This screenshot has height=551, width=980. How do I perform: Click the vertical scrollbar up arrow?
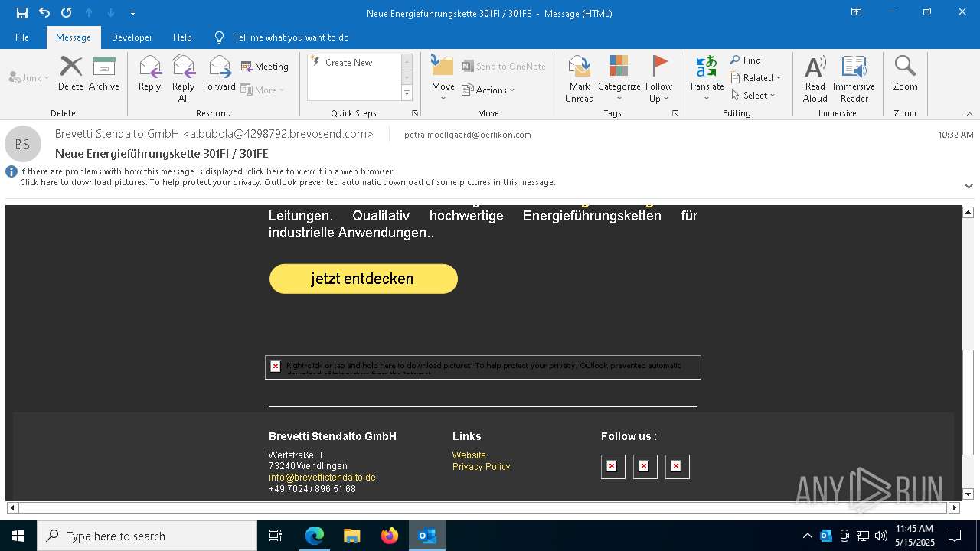[968, 212]
